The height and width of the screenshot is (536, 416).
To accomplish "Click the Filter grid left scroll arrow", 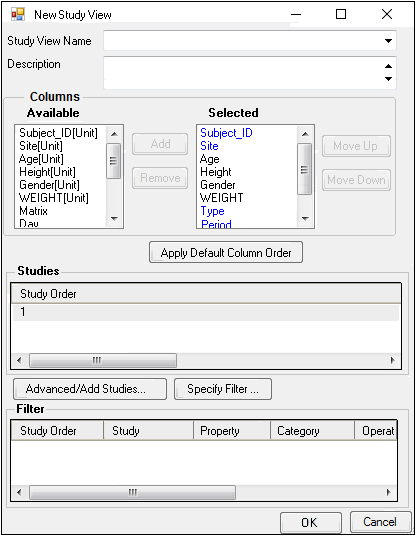I will [x=19, y=493].
